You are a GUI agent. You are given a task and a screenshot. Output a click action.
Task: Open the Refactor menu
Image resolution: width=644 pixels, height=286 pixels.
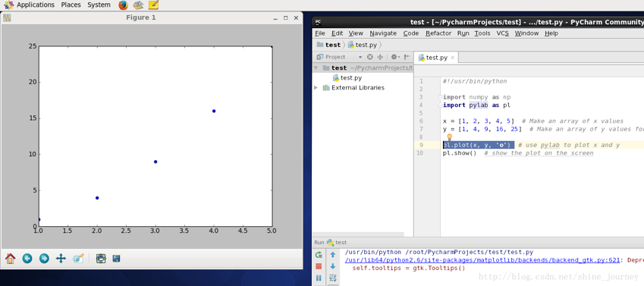(x=438, y=33)
